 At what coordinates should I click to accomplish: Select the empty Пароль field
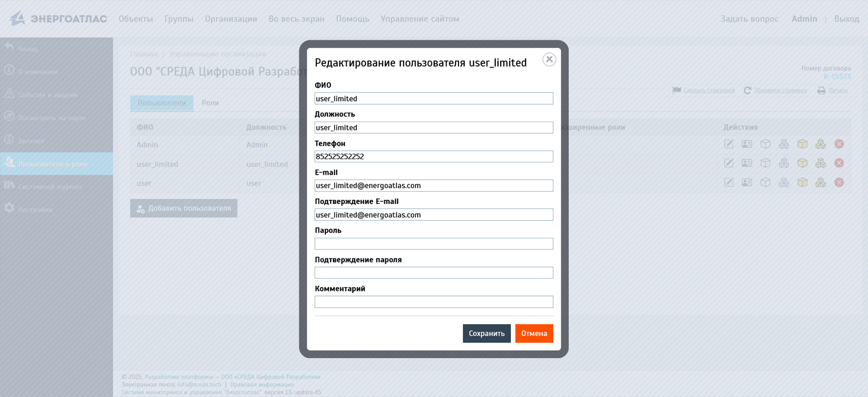point(433,244)
